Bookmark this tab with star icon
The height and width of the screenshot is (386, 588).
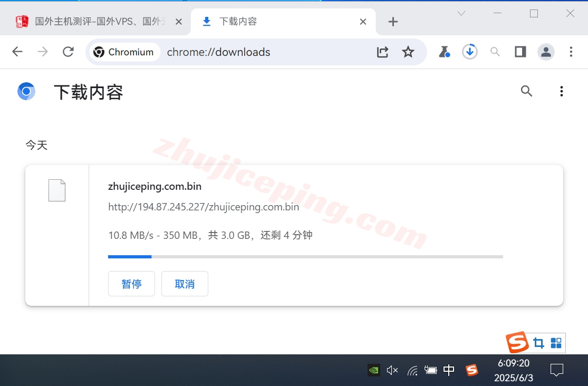(408, 52)
